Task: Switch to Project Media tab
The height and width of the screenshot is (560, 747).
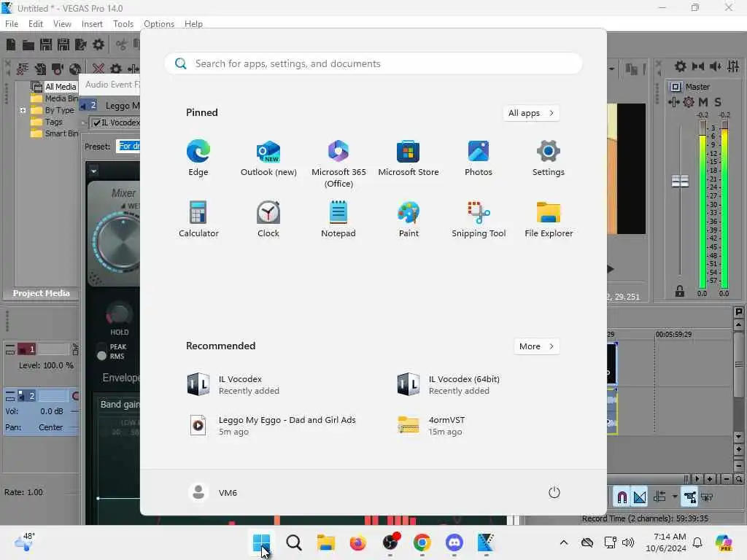Action: pyautogui.click(x=41, y=293)
